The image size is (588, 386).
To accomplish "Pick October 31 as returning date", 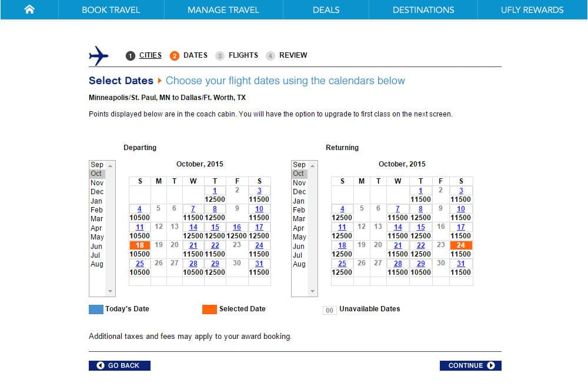I will click(x=461, y=264).
